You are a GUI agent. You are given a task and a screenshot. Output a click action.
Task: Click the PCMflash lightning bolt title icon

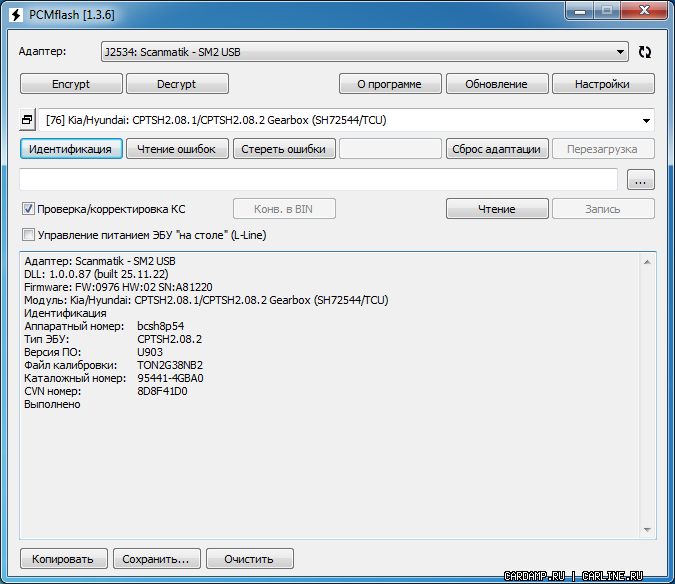click(x=16, y=15)
